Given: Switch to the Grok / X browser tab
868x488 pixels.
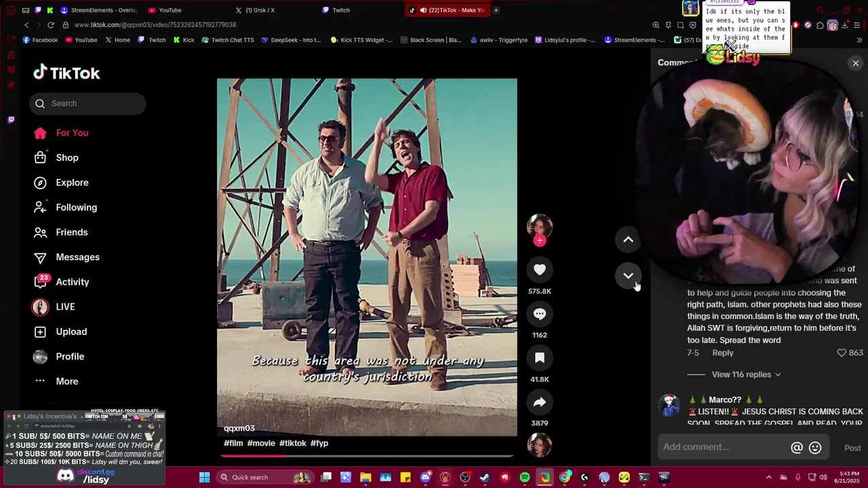Looking at the screenshot, I should (255, 10).
